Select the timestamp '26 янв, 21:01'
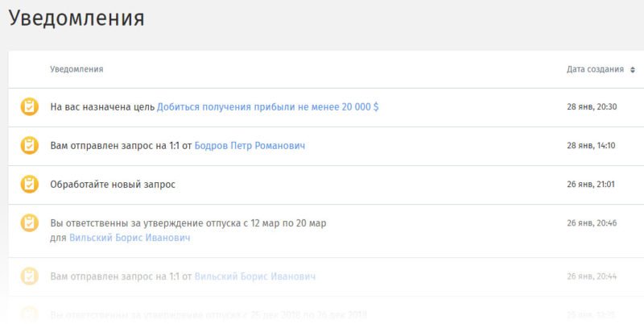This screenshot has width=644, height=324. point(591,185)
